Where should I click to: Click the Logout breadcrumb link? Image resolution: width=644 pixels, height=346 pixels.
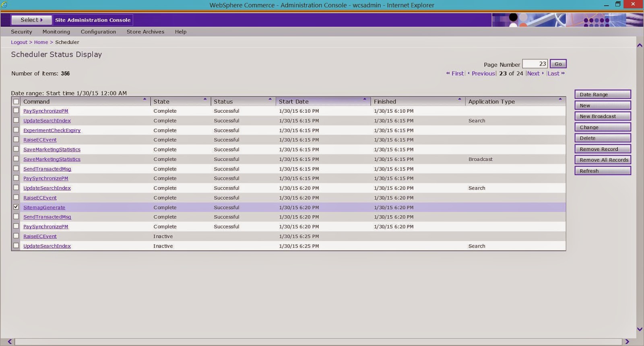pos(19,42)
